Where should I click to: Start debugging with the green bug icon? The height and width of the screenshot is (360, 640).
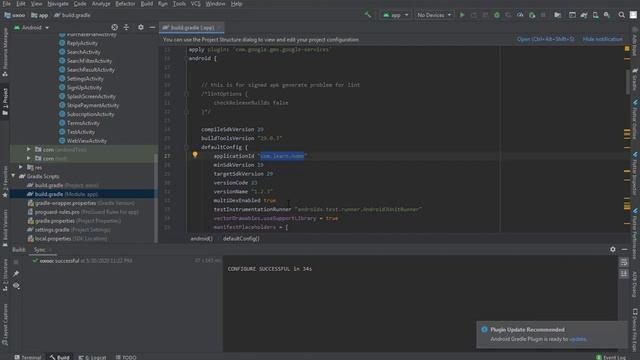pos(497,15)
